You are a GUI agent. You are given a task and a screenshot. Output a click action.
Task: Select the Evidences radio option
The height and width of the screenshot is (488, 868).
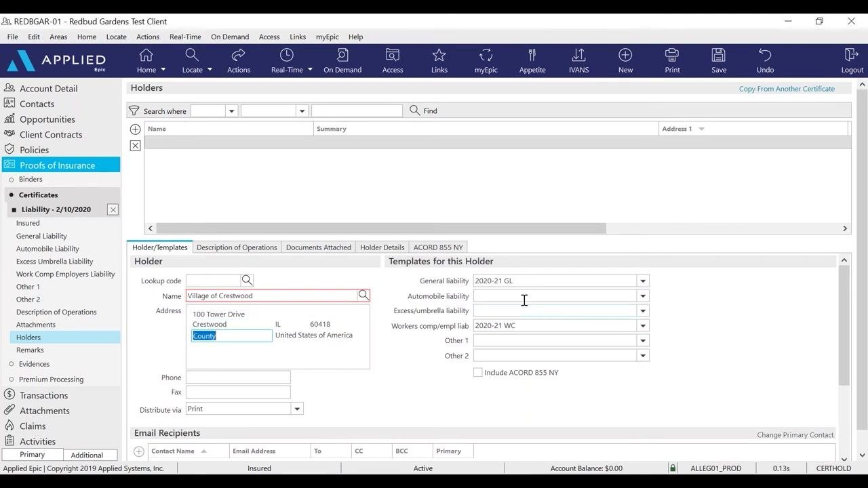click(12, 364)
